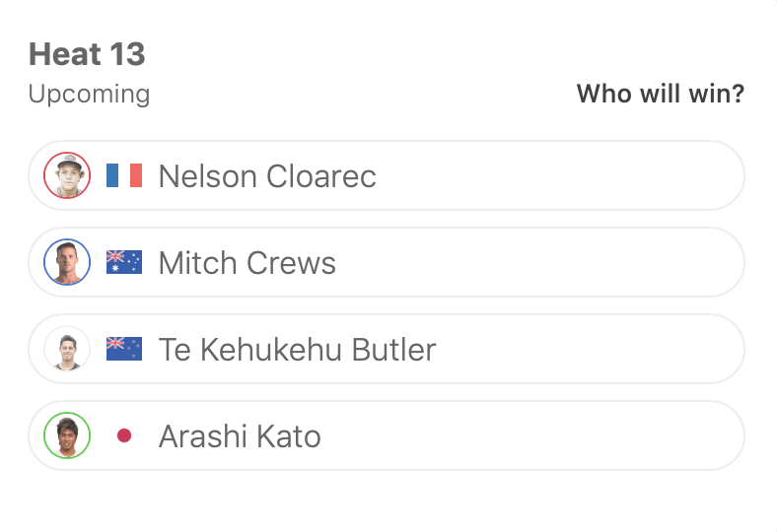This screenshot has height=532, width=777.
Task: Open Te Kehukehu Butler's profile picture
Action: pos(67,349)
